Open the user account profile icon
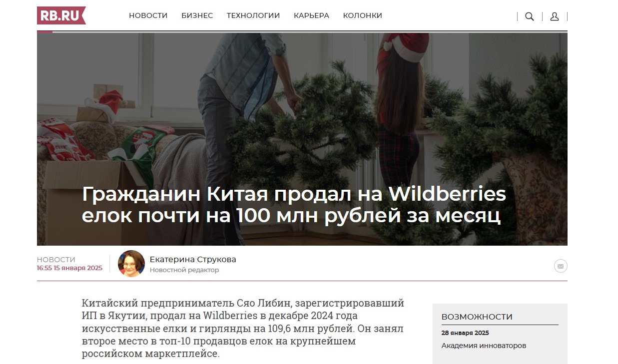618x364 pixels. tap(555, 16)
